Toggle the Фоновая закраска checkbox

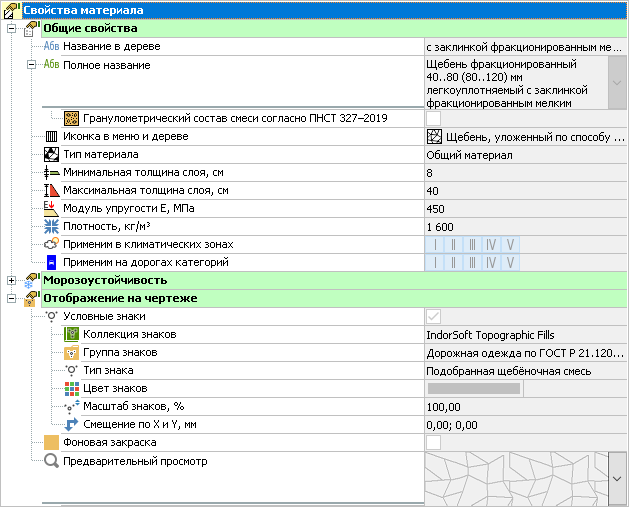(x=433, y=442)
